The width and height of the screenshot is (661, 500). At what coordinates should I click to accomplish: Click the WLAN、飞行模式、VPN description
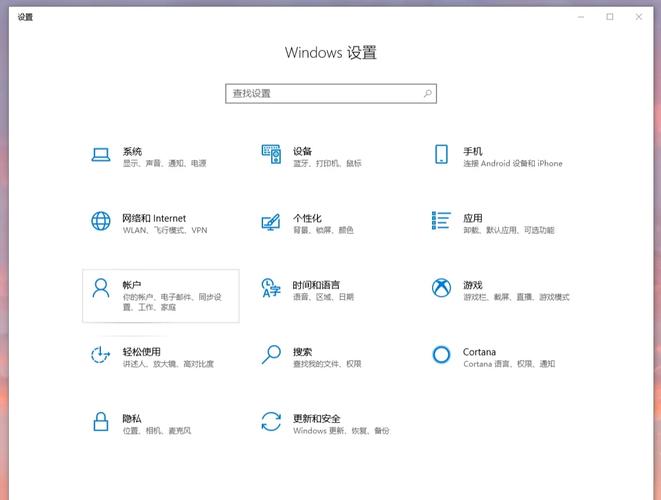click(x=165, y=230)
